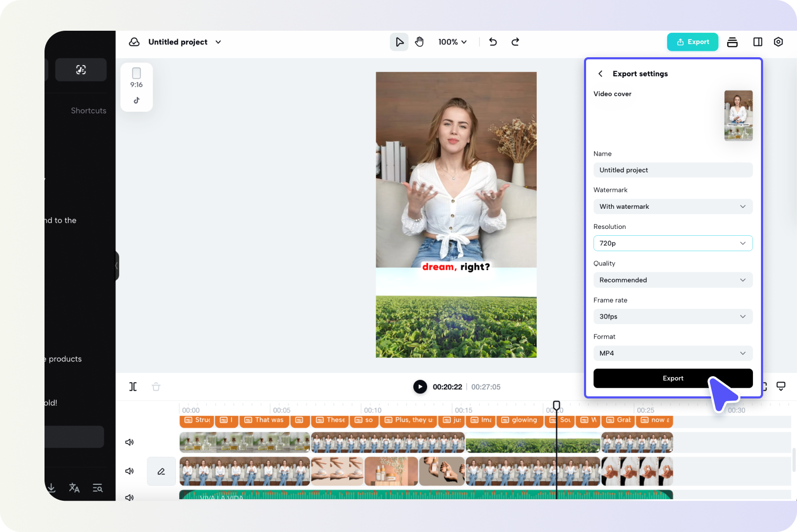Click the video preview canvas
797x532 pixels.
pyautogui.click(x=456, y=215)
